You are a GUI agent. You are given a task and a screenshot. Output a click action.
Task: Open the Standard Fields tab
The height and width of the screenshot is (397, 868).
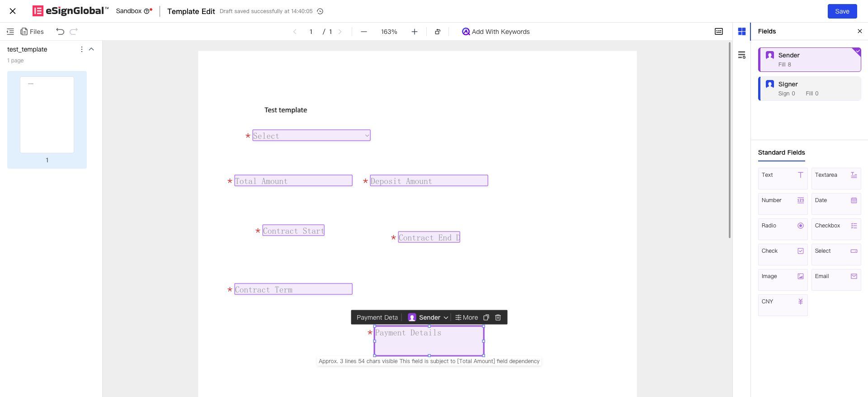[x=782, y=153]
